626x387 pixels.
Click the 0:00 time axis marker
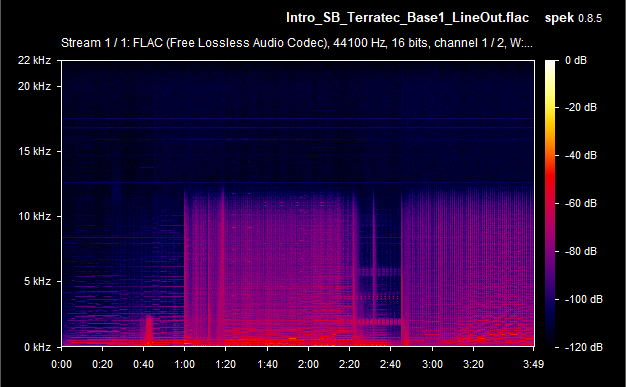61,364
